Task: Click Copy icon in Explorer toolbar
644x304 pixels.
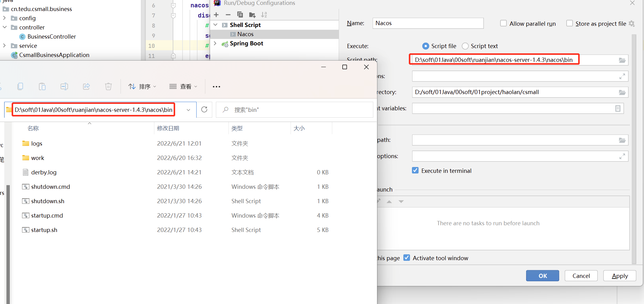Action: (20, 86)
